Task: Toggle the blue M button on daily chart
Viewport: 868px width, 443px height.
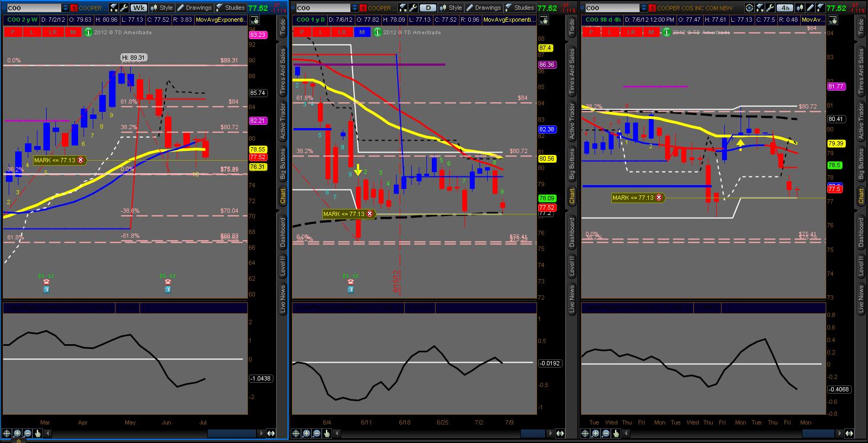Action: click(362, 32)
